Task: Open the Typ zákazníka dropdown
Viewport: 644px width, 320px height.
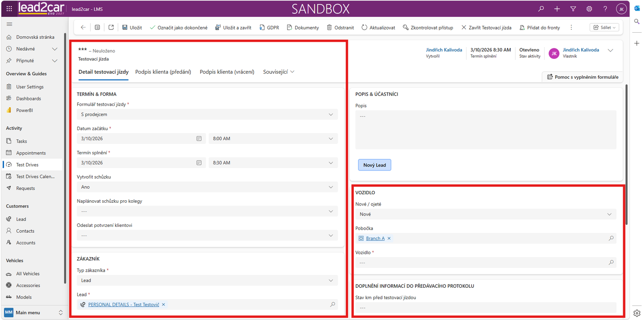Action: click(207, 281)
